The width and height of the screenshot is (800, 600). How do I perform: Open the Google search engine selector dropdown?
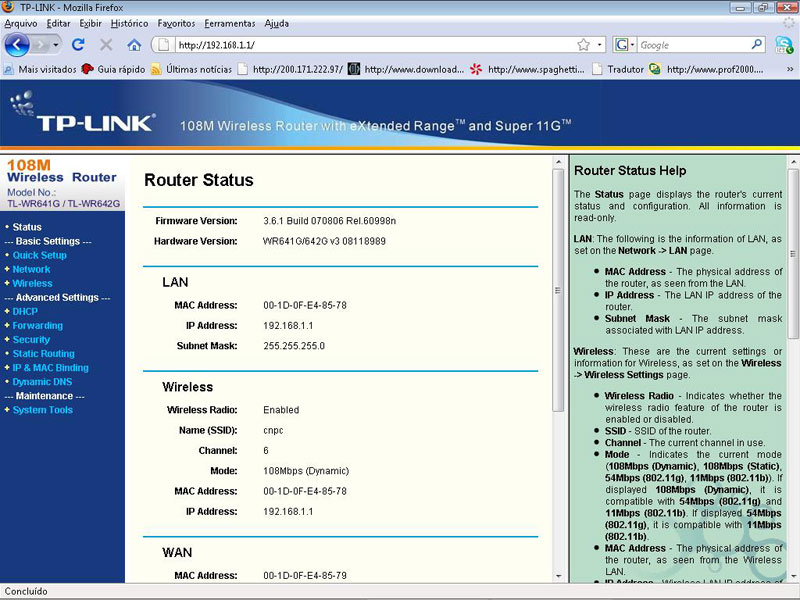pos(625,45)
